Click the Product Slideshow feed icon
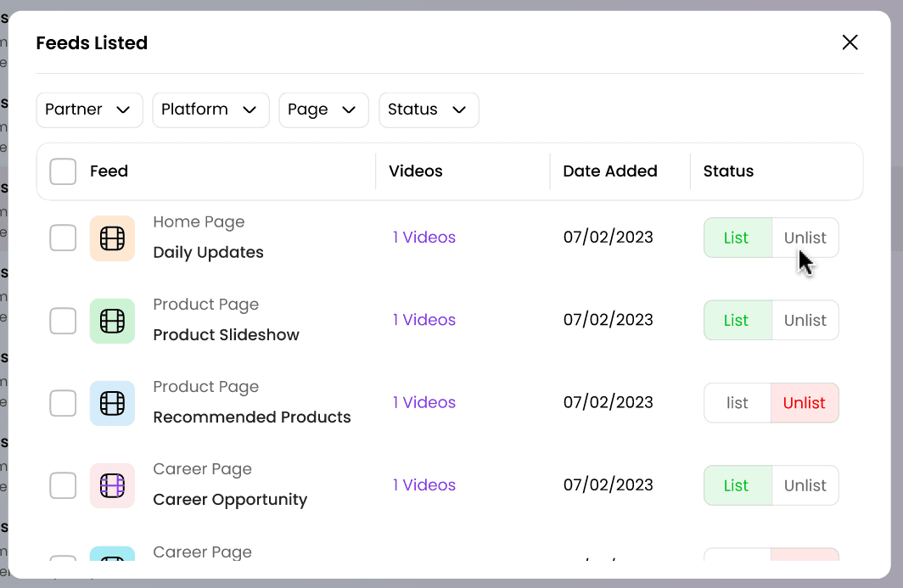 [112, 321]
